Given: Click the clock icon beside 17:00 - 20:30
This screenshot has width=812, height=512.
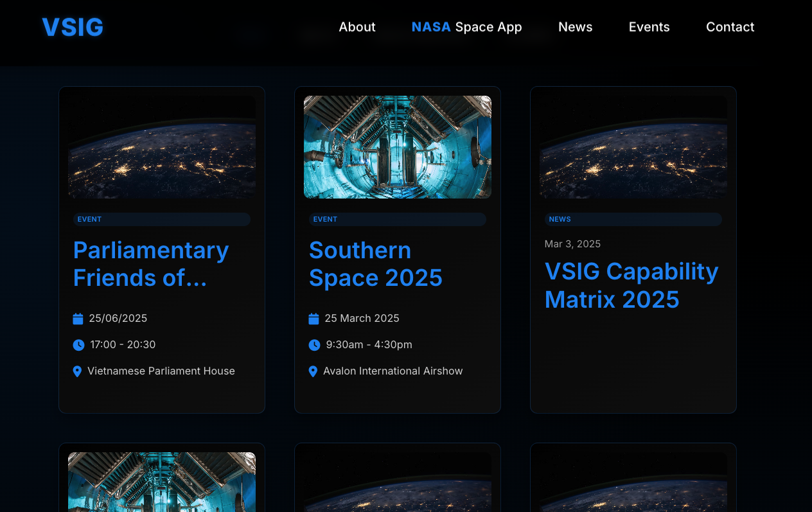Looking at the screenshot, I should point(78,345).
